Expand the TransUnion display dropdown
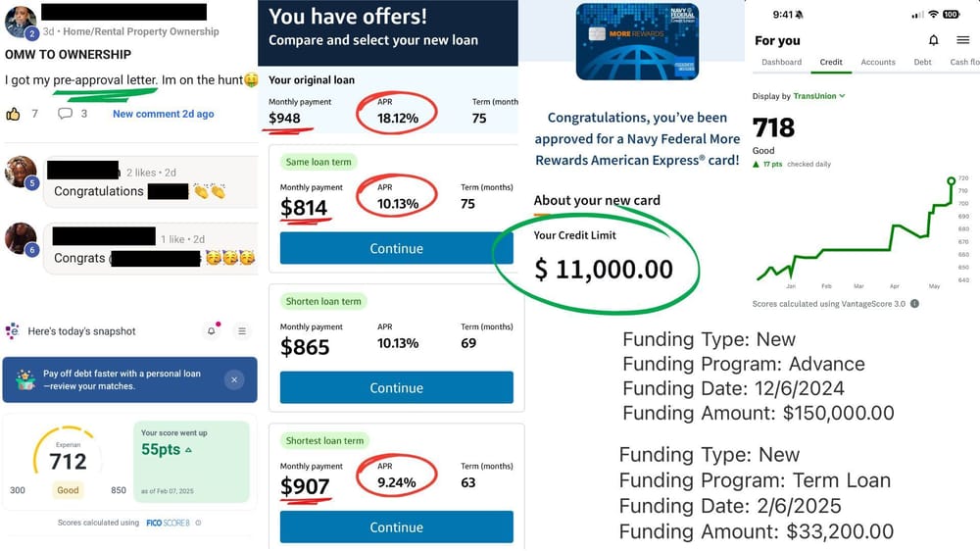Screen dimensions: 980x551 pyautogui.click(x=842, y=96)
